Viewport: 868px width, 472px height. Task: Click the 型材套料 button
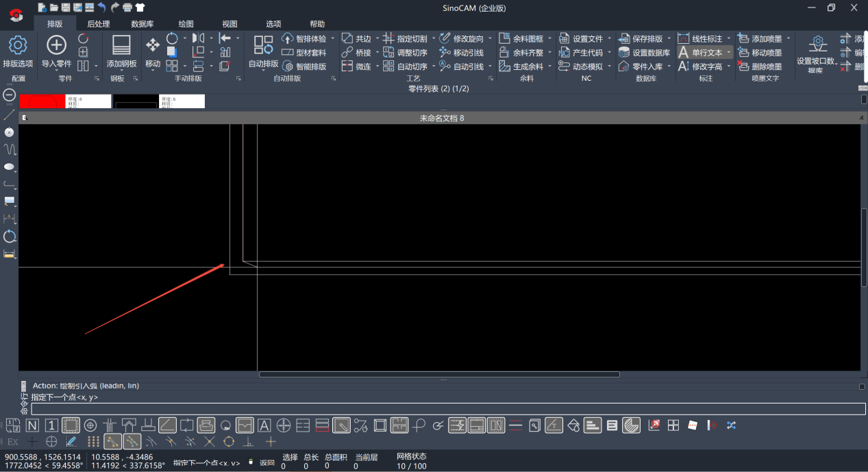click(304, 53)
